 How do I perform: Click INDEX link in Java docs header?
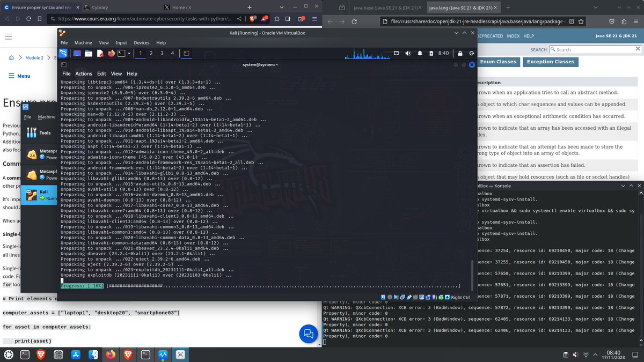(513, 36)
